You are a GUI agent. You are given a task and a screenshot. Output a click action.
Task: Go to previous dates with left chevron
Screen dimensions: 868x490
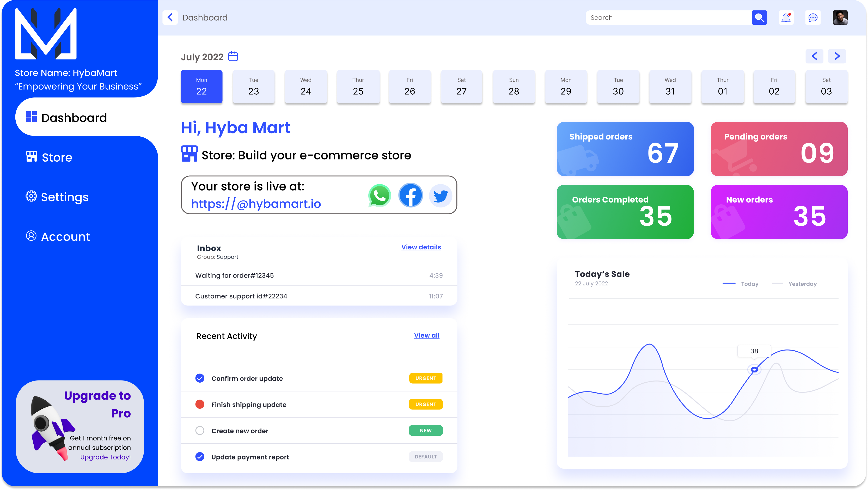[x=814, y=56]
